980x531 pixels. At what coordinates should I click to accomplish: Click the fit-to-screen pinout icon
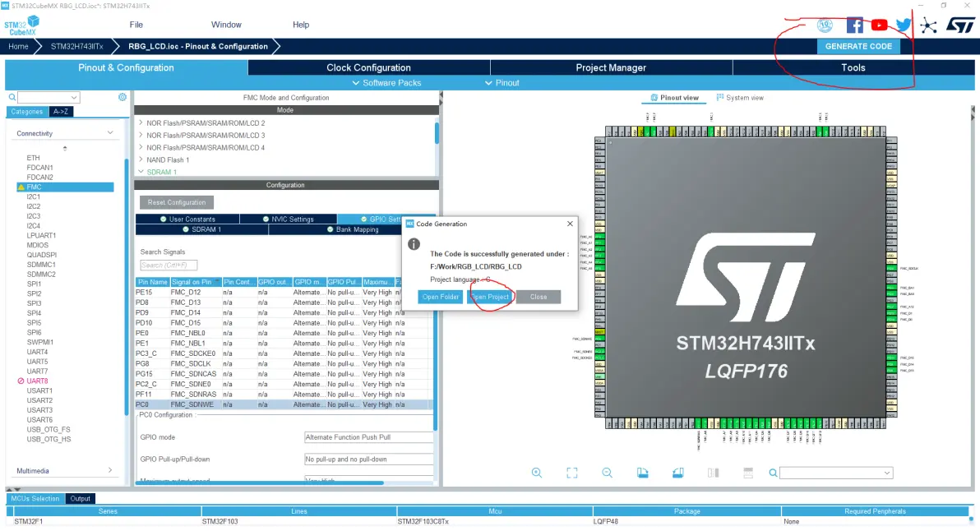[572, 473]
